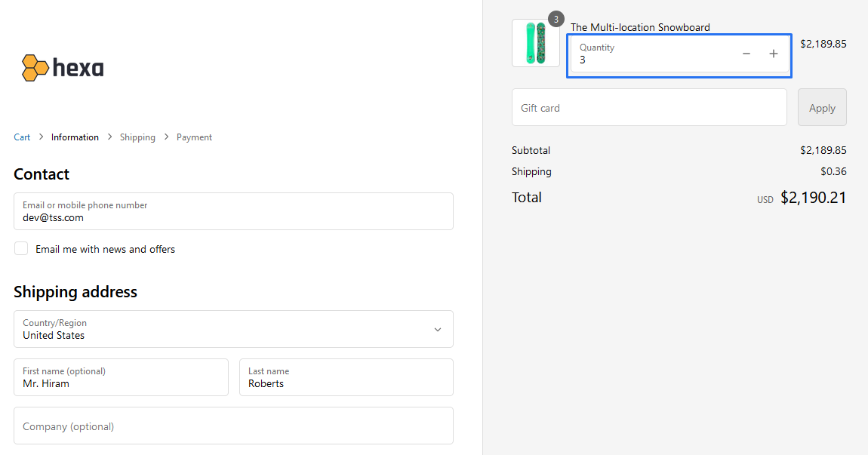Viewport: 868px width, 455px height.
Task: Click the Quantity value box
Action: 649,54
